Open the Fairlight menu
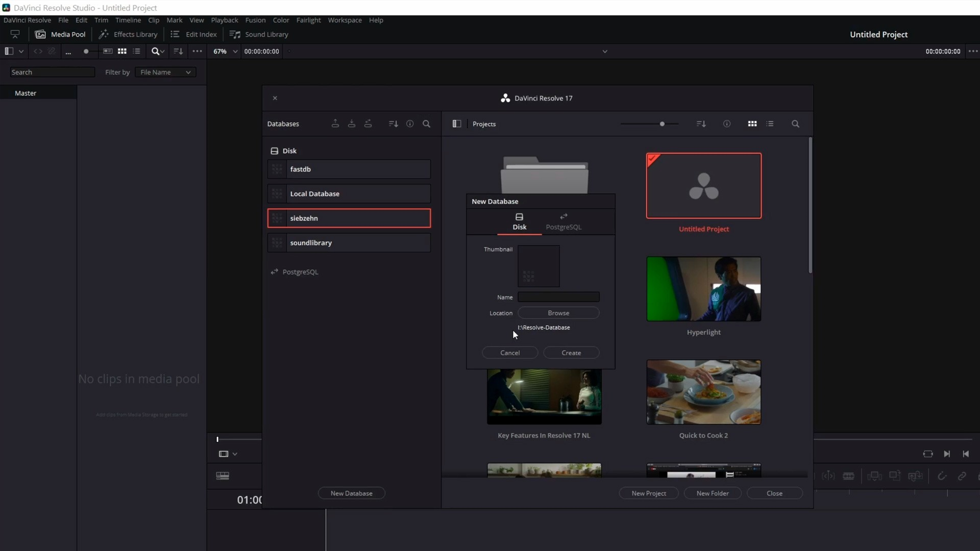This screenshot has width=980, height=551. click(x=308, y=20)
